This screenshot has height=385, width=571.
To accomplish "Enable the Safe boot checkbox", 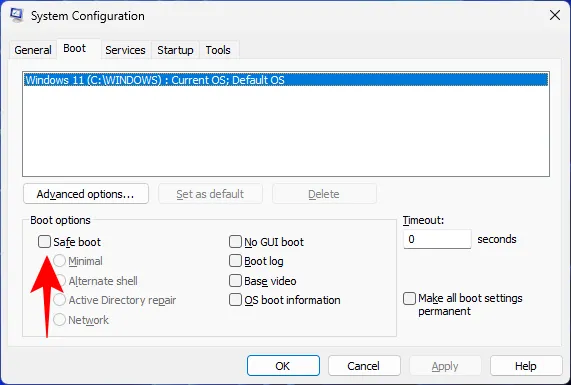I will [44, 241].
